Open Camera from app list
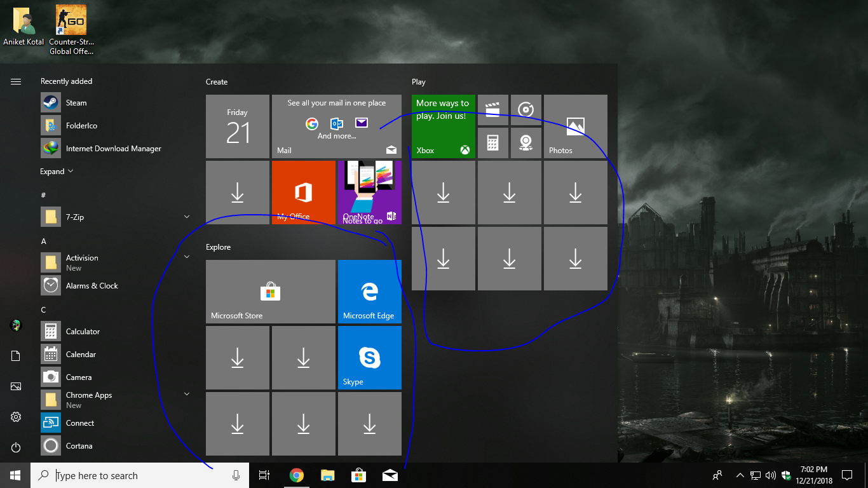Screen dimensions: 868x488 [114, 377]
